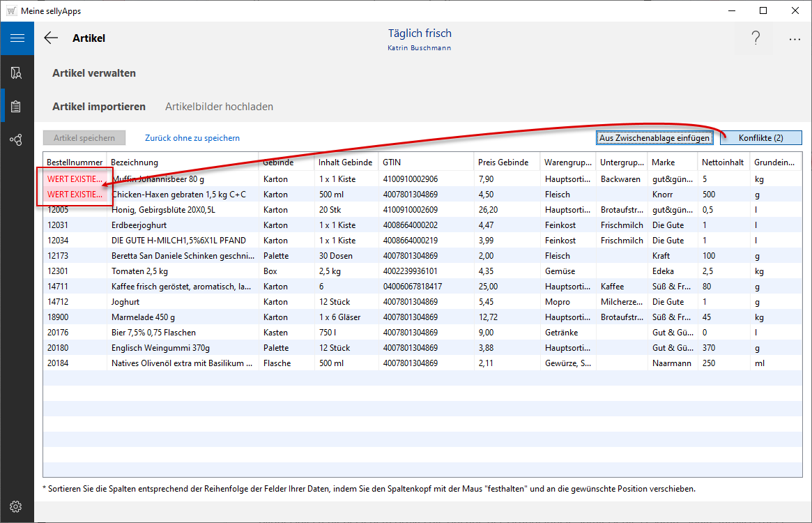
Task: Select the clipboard articles sidebar icon
Action: (x=17, y=107)
